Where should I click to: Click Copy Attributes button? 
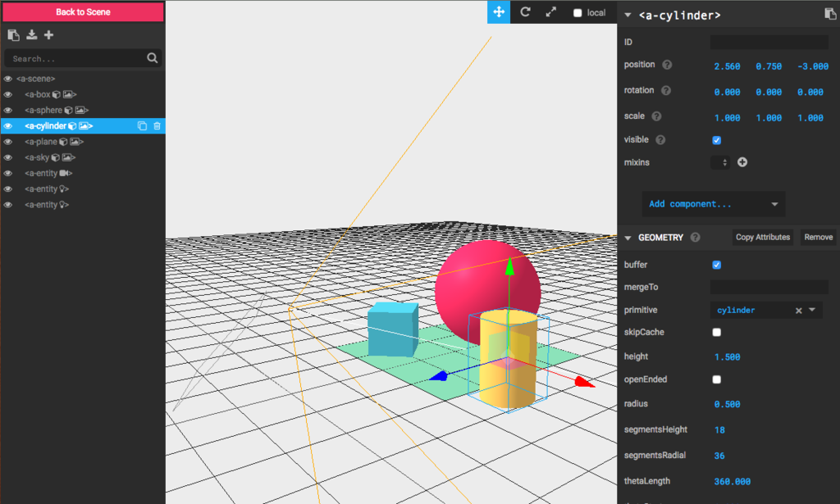click(763, 237)
